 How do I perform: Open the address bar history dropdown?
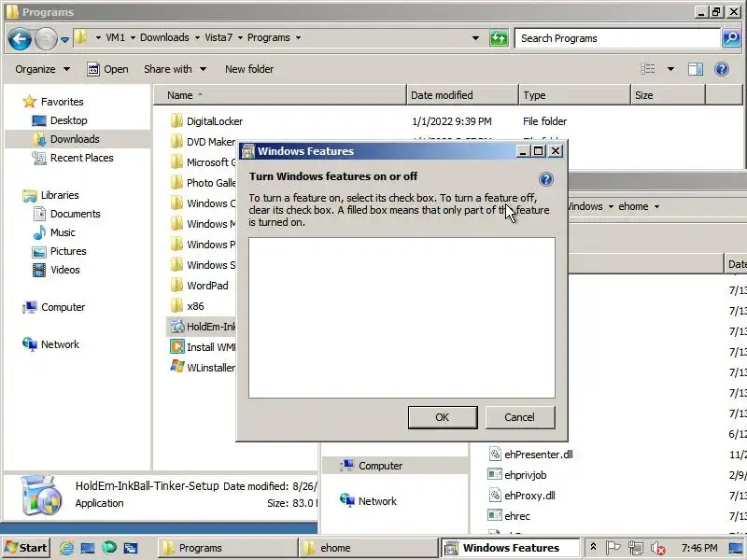[475, 38]
